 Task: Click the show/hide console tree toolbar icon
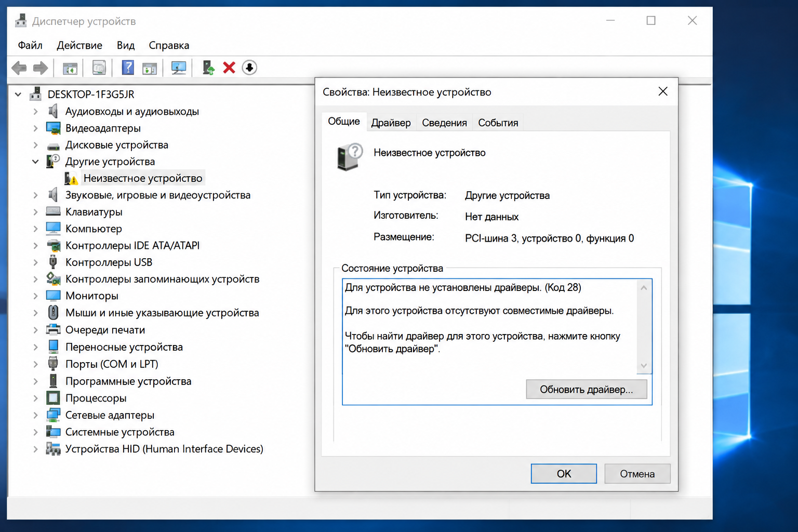click(x=70, y=68)
